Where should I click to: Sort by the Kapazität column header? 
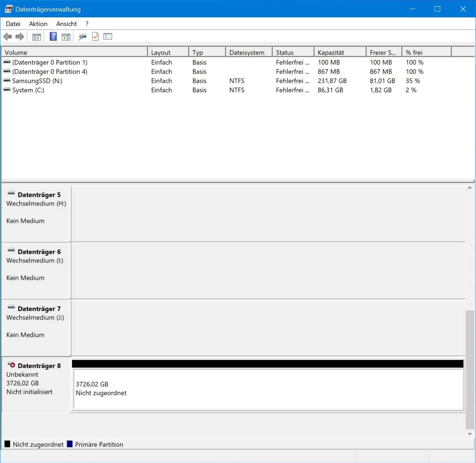tap(340, 52)
